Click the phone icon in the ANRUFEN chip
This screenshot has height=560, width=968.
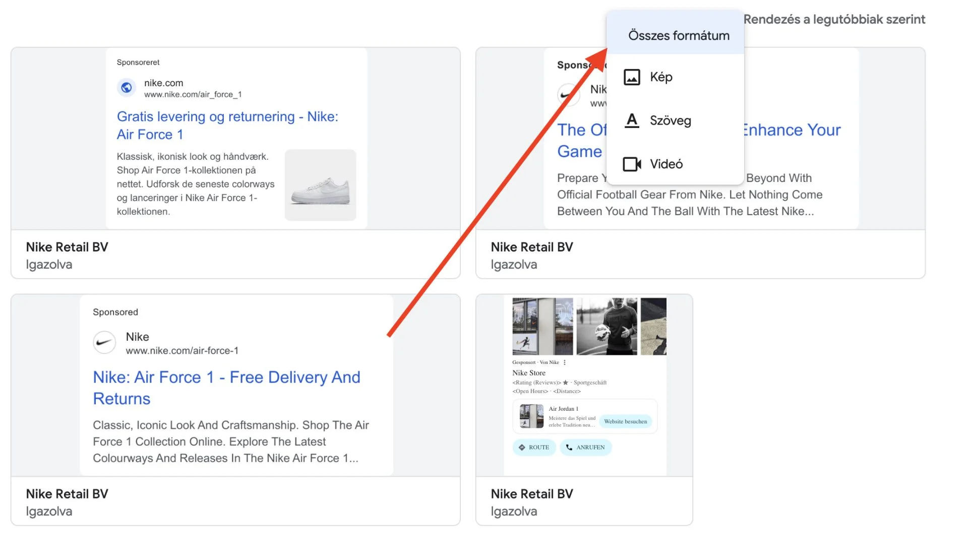(x=569, y=448)
